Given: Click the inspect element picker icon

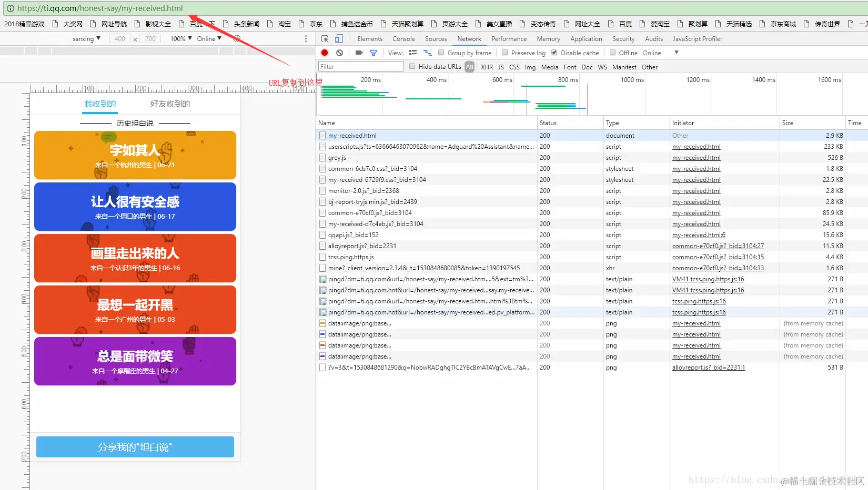Looking at the screenshot, I should pyautogui.click(x=325, y=39).
